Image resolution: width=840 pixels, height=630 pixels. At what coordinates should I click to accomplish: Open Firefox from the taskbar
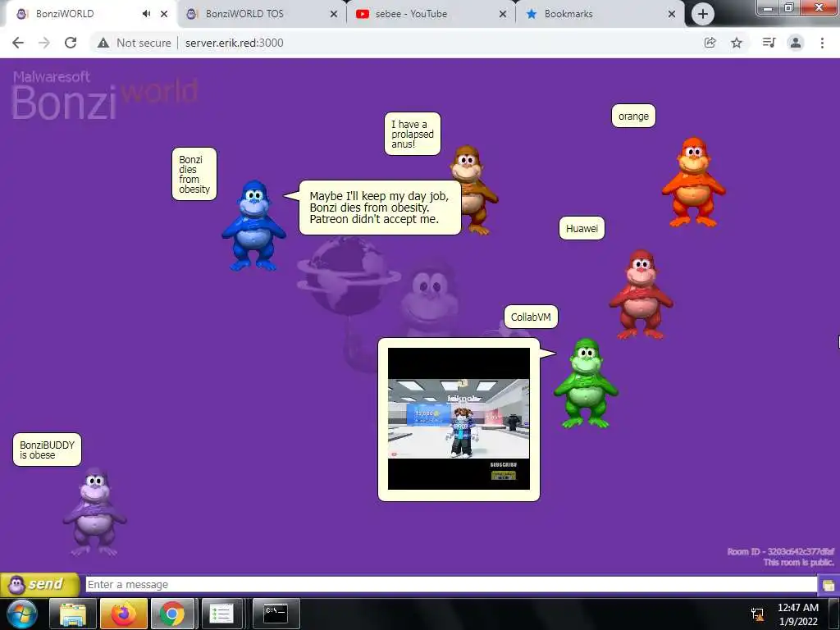[123, 614]
